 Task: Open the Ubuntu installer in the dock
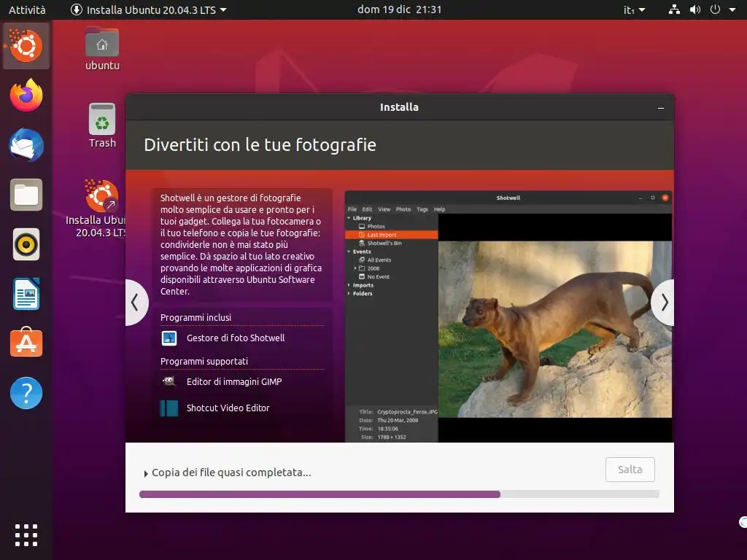(26, 46)
